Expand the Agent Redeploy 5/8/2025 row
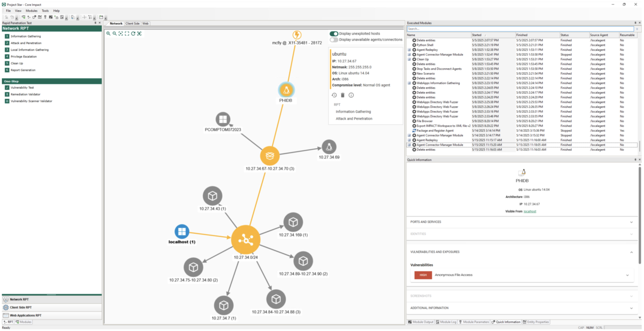Screen dimensions: 644x331 click(409, 50)
